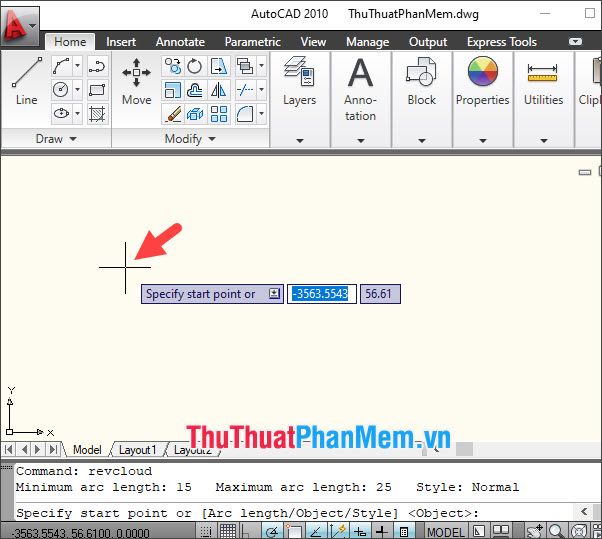This screenshot has height=539, width=602.
Task: Activate the Copy tool in Modify
Action: (173, 66)
